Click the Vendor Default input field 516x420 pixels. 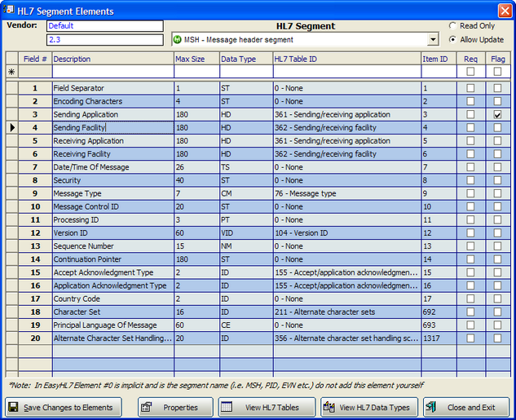pos(105,26)
